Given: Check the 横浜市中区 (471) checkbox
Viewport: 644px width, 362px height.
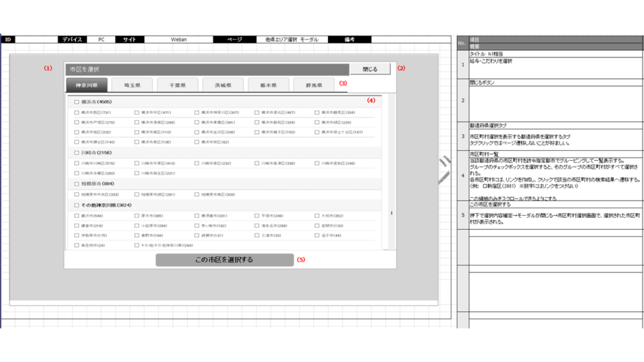Looking at the screenshot, I should tap(137, 113).
